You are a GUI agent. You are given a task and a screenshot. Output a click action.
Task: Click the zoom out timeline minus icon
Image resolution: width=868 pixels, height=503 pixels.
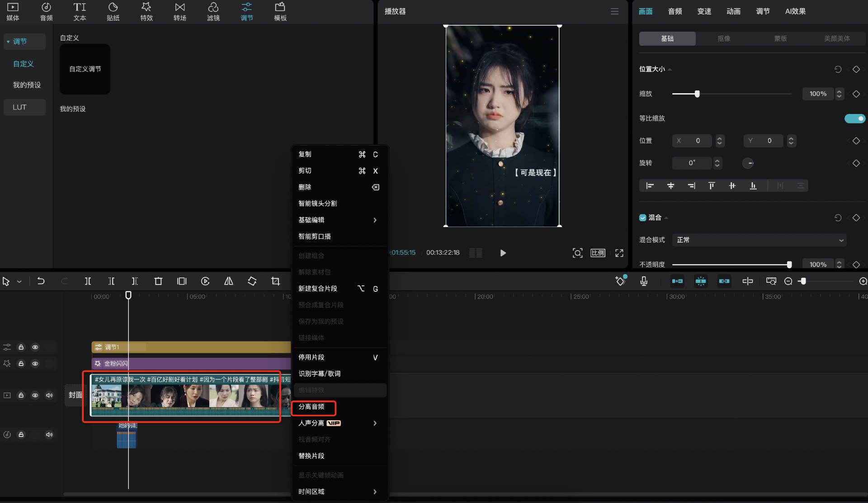click(788, 281)
